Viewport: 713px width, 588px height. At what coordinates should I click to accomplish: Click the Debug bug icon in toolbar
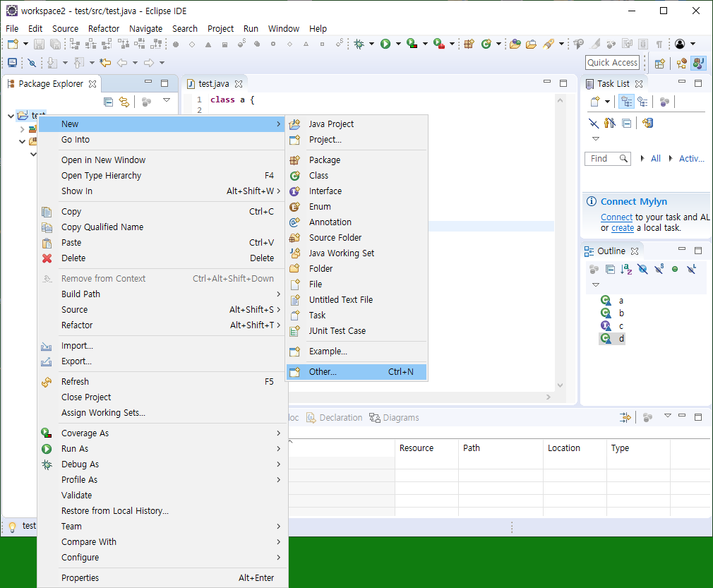pyautogui.click(x=359, y=44)
